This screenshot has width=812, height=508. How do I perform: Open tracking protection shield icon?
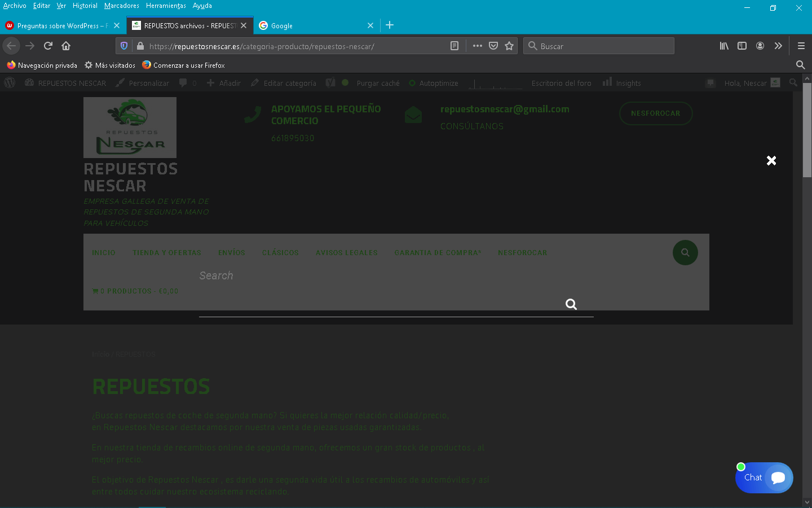coord(124,46)
